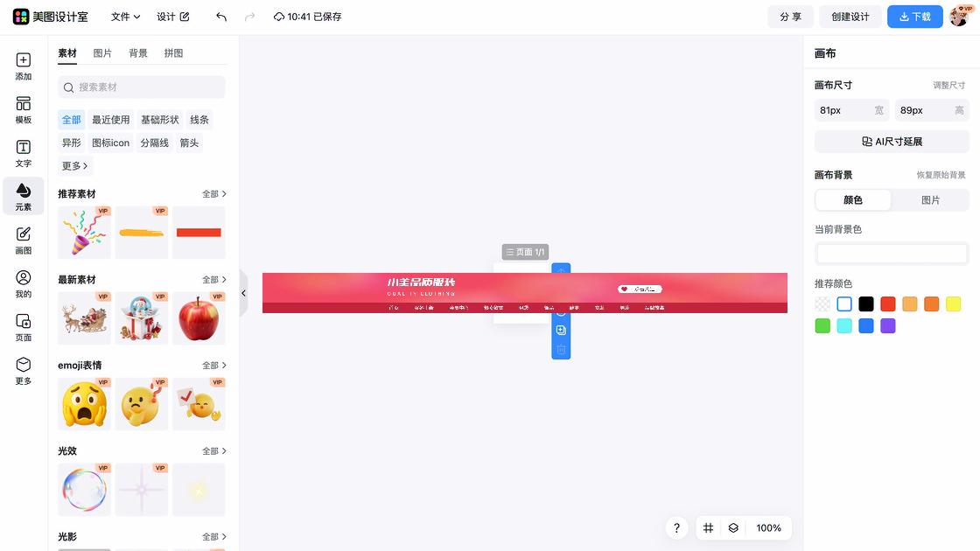Click the 添加 add icon in sidebar

coord(24,66)
